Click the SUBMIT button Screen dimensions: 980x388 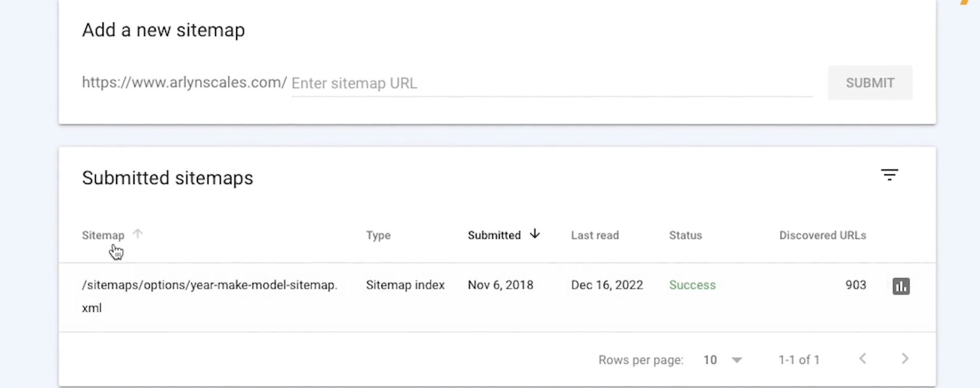coord(870,83)
